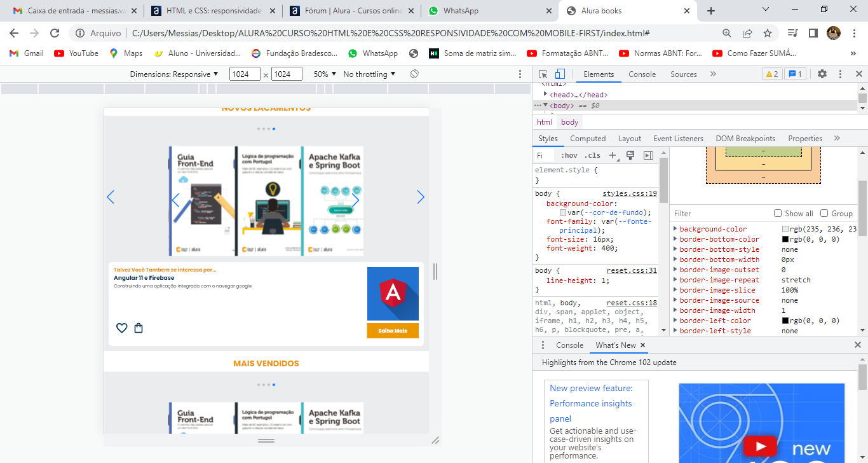
Task: Show more Styles pane tabs chevron
Action: click(x=837, y=138)
